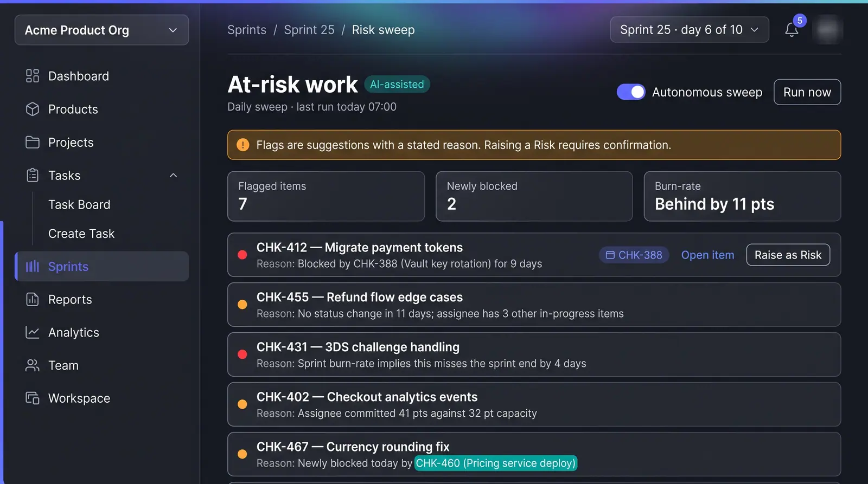868x484 pixels.
Task: Click the Analytics line-graph icon
Action: coord(33,332)
